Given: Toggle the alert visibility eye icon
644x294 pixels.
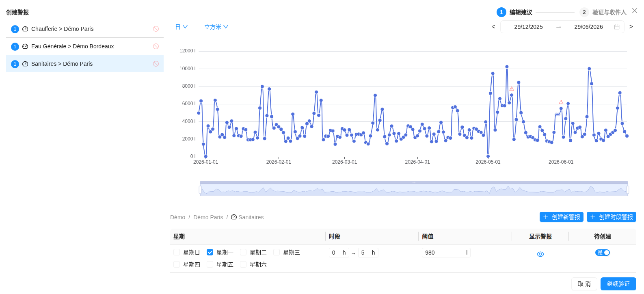Looking at the screenshot, I should tap(540, 254).
